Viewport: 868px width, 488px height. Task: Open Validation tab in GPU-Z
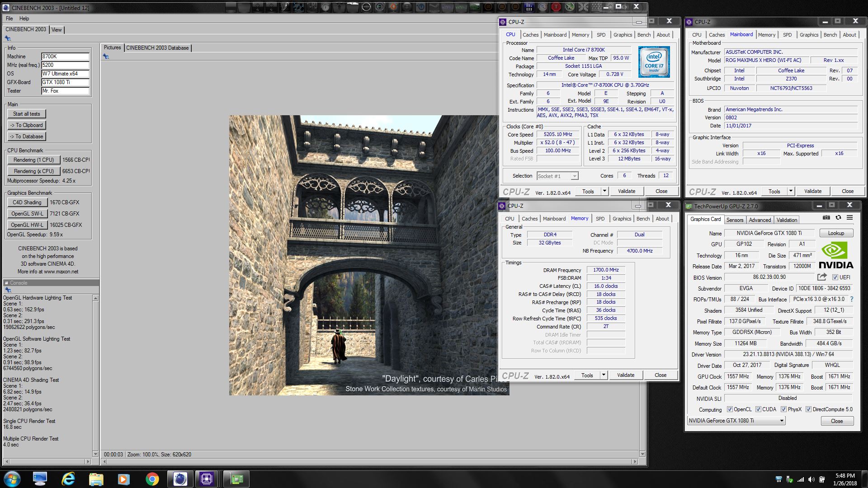click(x=787, y=220)
